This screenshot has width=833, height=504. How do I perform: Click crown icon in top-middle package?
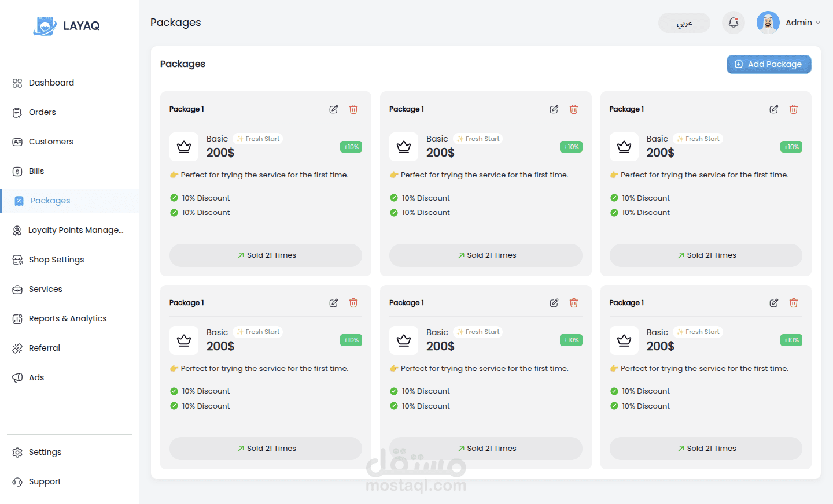[x=404, y=147]
